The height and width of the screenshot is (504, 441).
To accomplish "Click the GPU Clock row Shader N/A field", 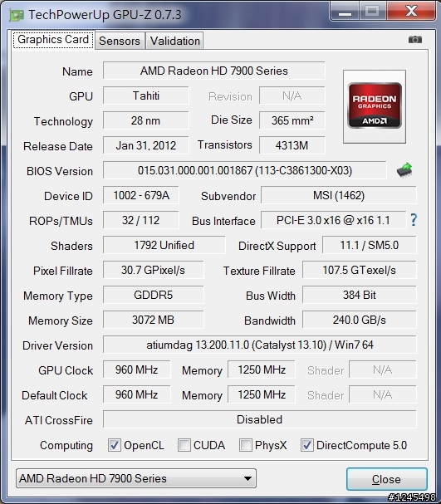I will [383, 369].
